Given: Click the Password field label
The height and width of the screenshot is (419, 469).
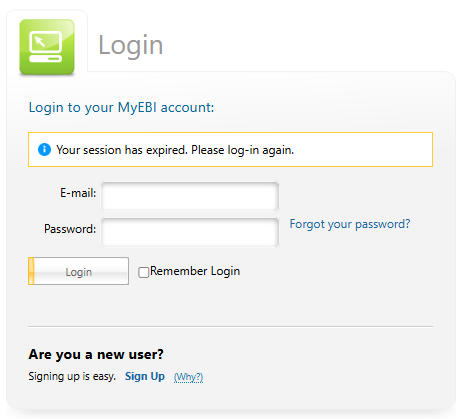Looking at the screenshot, I should point(70,229).
